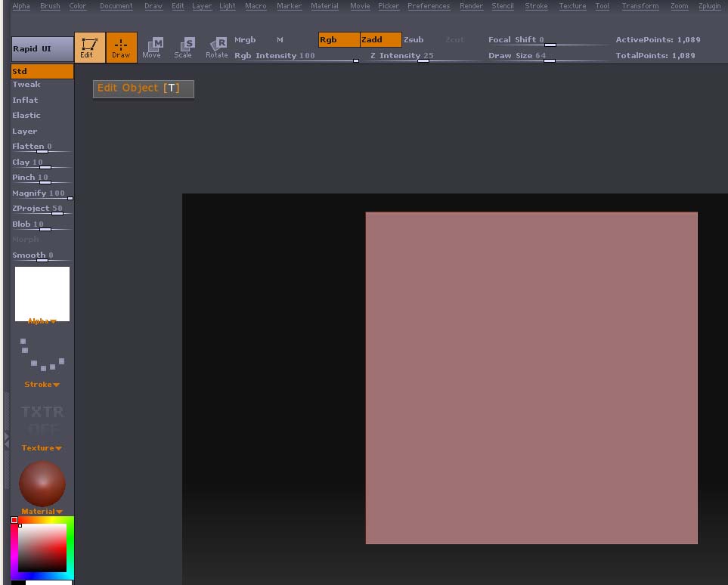Open the Edit menu

tap(178, 6)
